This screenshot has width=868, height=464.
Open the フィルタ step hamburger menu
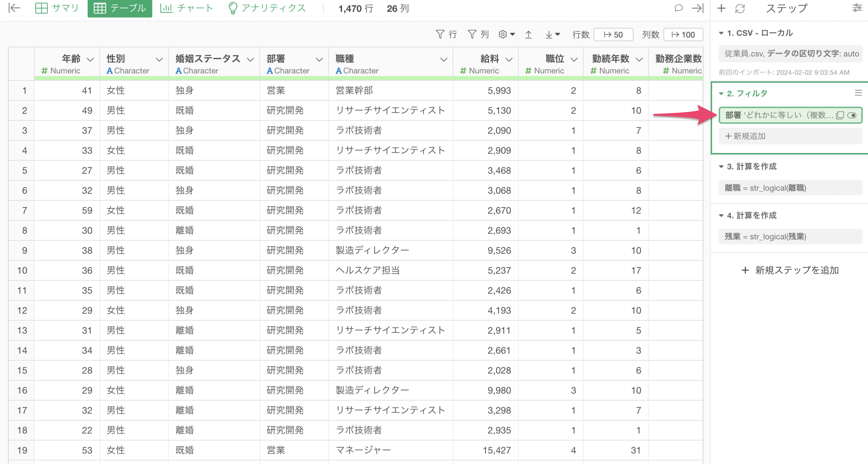click(x=858, y=93)
